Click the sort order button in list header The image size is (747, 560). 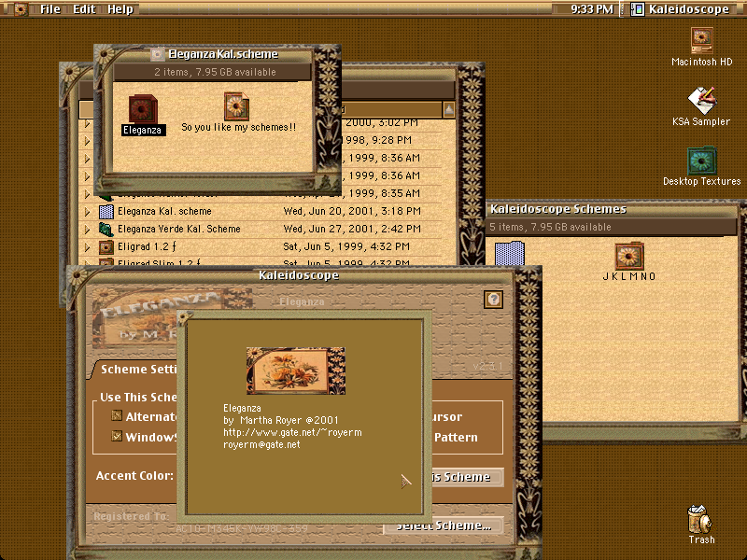point(449,109)
